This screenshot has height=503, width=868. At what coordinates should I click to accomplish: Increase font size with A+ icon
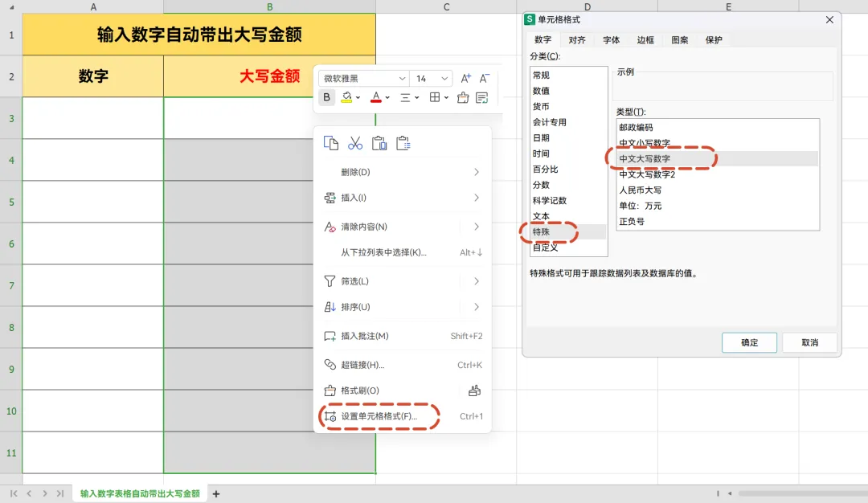[x=466, y=78]
